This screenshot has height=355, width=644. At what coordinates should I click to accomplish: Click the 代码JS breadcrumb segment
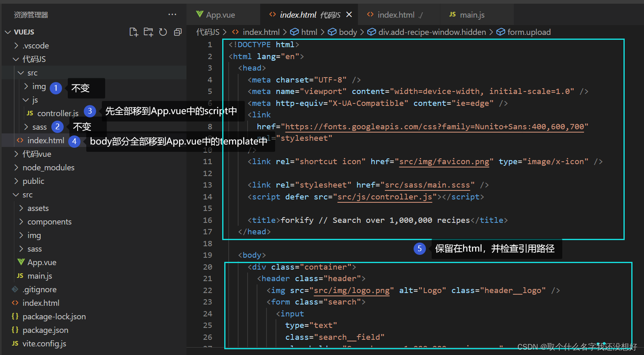pyautogui.click(x=208, y=32)
